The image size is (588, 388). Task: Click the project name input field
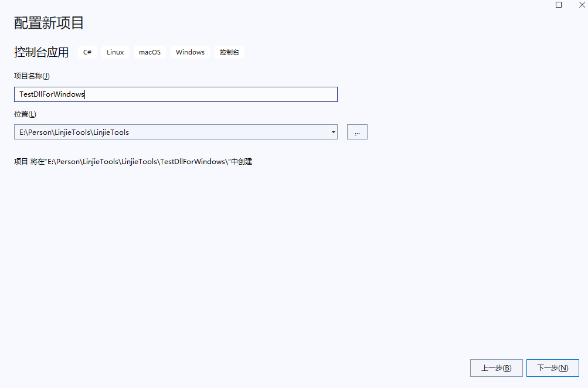(x=175, y=94)
